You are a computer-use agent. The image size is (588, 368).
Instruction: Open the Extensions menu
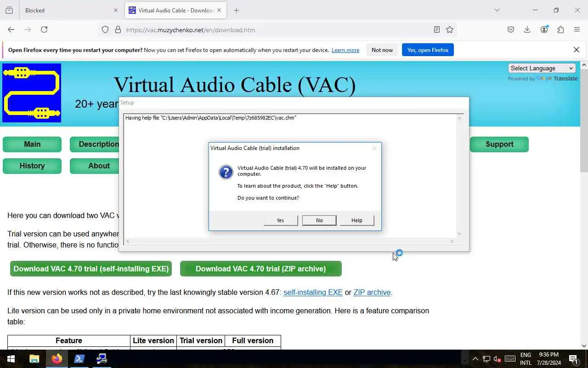[x=560, y=29]
